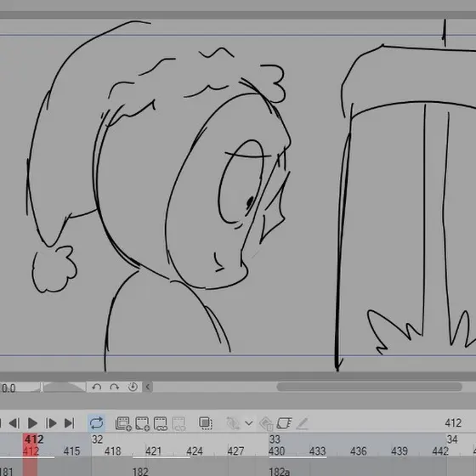Select frame 430 on the timeline ruler
This screenshot has width=476, height=476.
coord(276,450)
